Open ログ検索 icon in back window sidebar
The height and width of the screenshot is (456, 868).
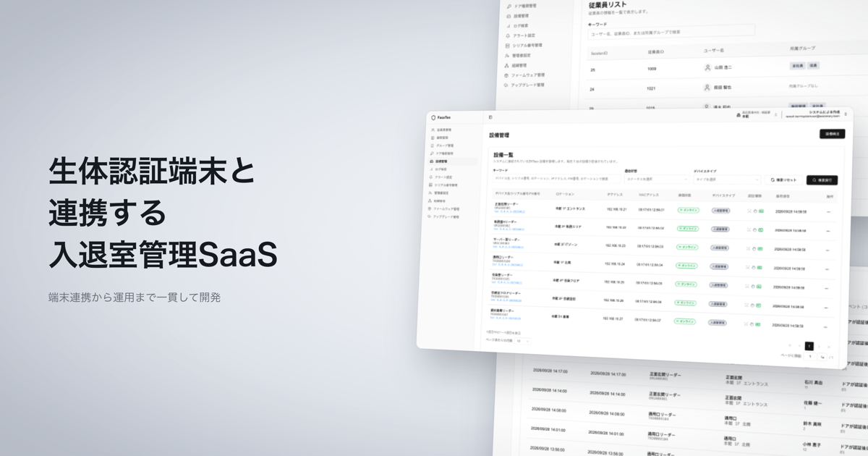click(509, 25)
